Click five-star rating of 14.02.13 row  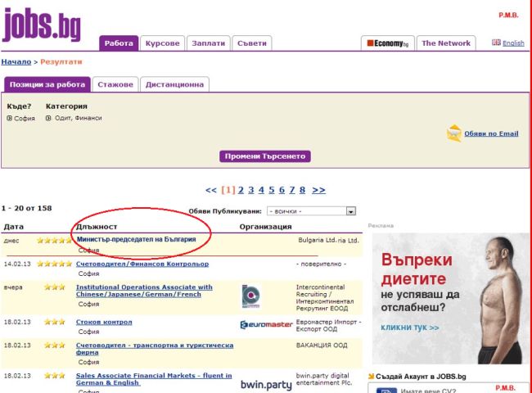[x=54, y=264]
